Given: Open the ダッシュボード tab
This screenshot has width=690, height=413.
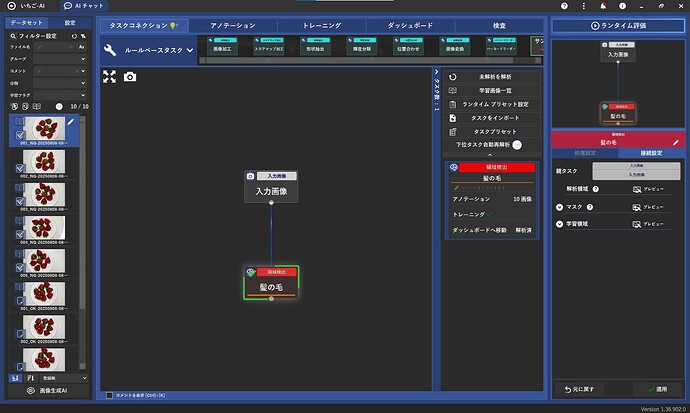Looking at the screenshot, I should (x=410, y=26).
